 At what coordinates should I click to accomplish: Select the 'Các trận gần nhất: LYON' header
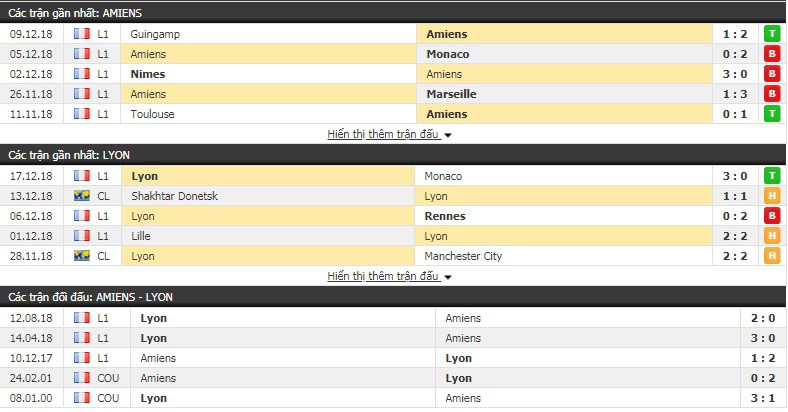click(x=393, y=155)
